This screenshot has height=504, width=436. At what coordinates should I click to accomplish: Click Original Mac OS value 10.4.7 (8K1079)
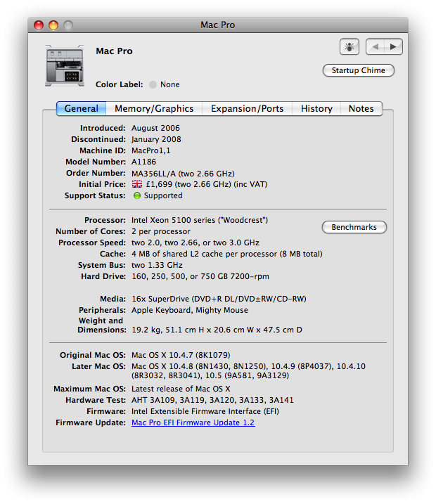click(181, 355)
